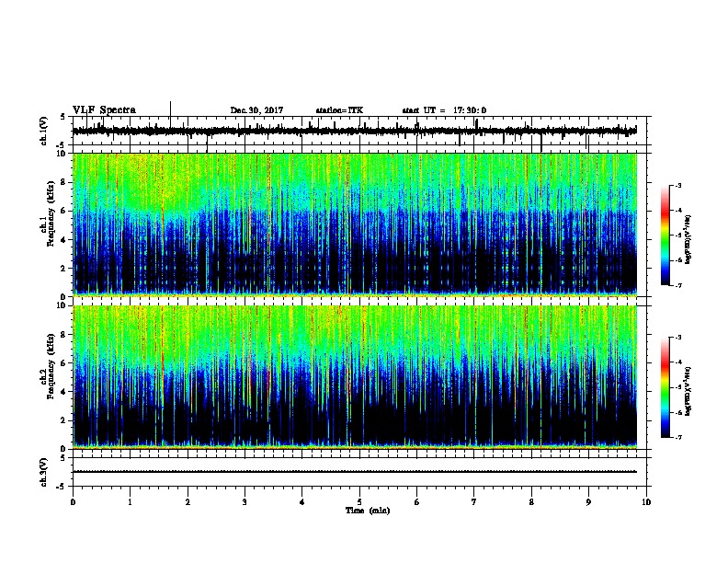Click the "5" tick on the Time axis
The width and height of the screenshot is (728, 563).
[x=359, y=502]
